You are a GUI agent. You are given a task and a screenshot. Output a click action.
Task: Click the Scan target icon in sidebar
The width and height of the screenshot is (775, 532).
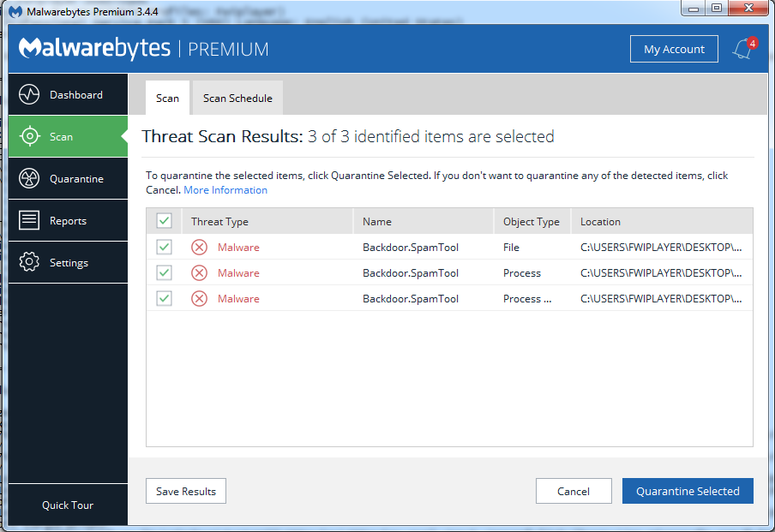click(x=30, y=137)
